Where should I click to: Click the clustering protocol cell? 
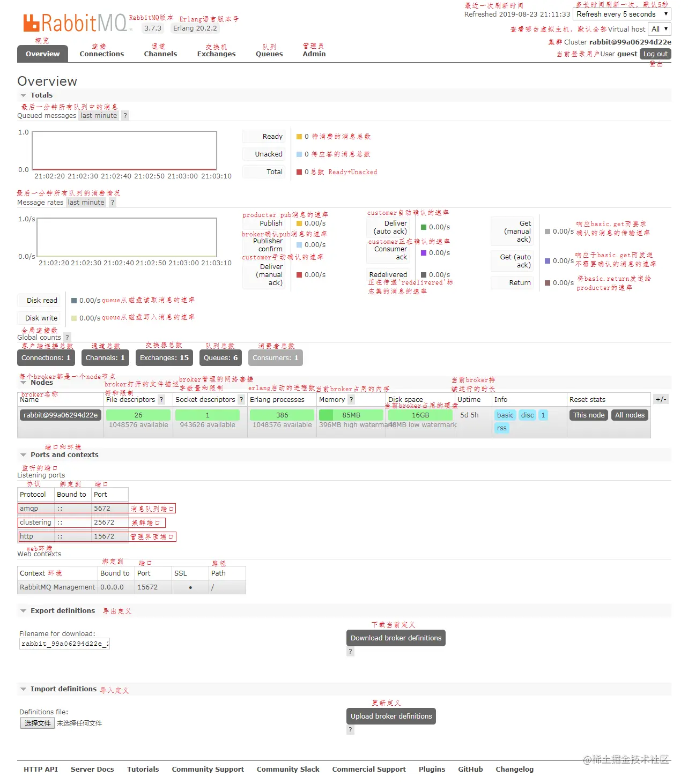(x=36, y=522)
